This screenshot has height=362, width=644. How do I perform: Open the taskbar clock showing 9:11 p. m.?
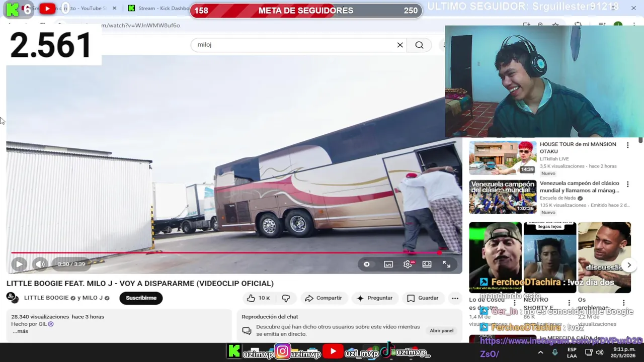(x=624, y=353)
